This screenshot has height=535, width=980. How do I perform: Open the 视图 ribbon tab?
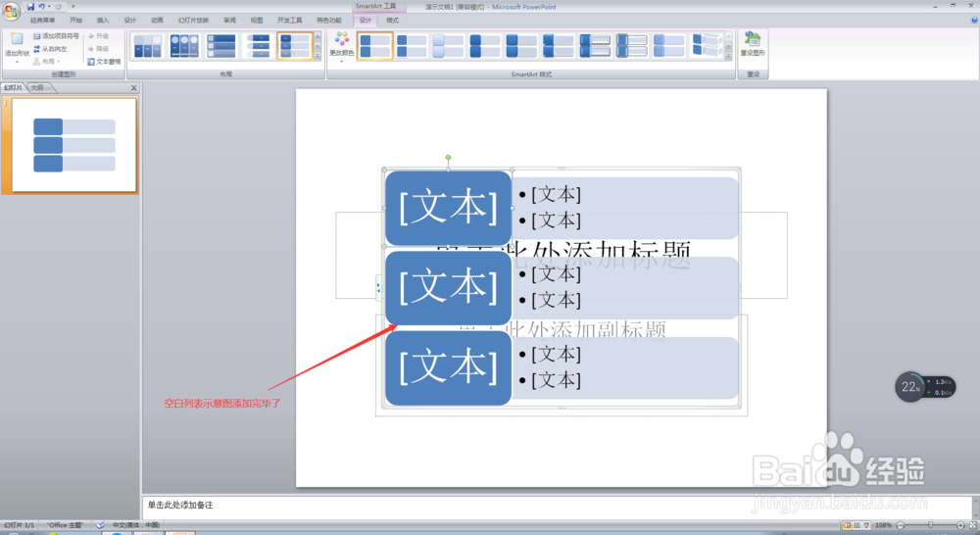tap(256, 21)
